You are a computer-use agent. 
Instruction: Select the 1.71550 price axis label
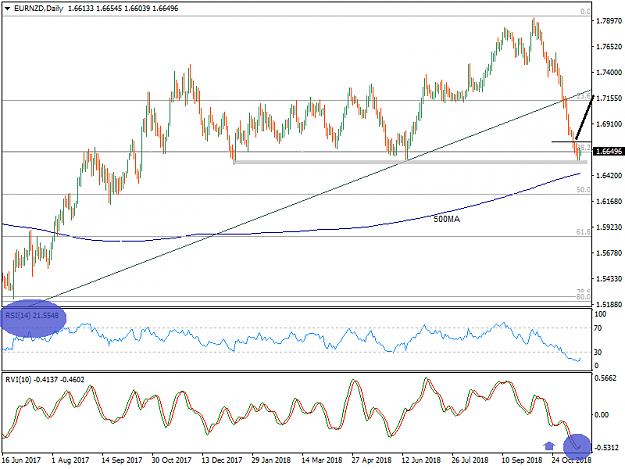(609, 98)
